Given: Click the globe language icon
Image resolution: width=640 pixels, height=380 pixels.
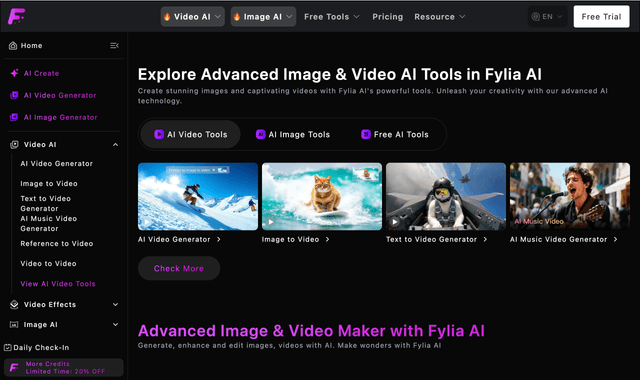Looking at the screenshot, I should (536, 17).
